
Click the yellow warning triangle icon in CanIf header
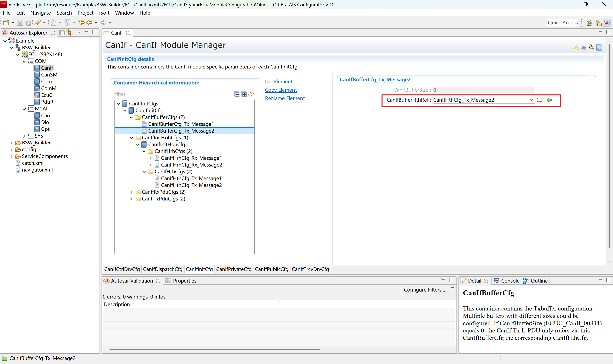(576, 48)
